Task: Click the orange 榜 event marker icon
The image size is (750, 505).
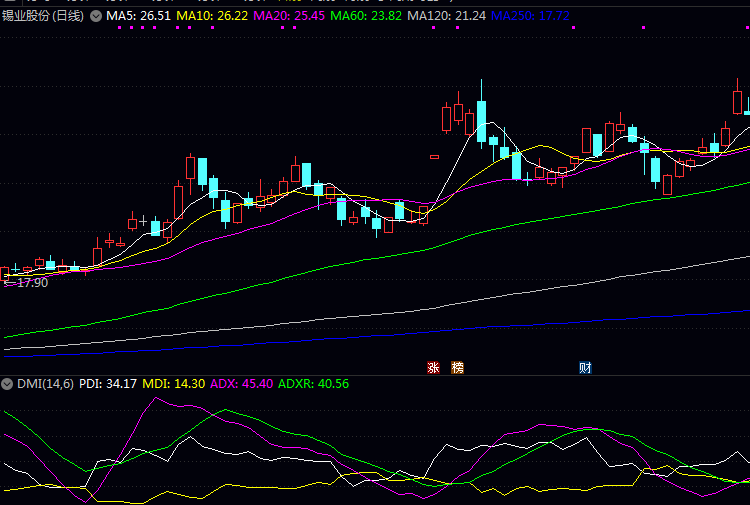Action: point(457,367)
